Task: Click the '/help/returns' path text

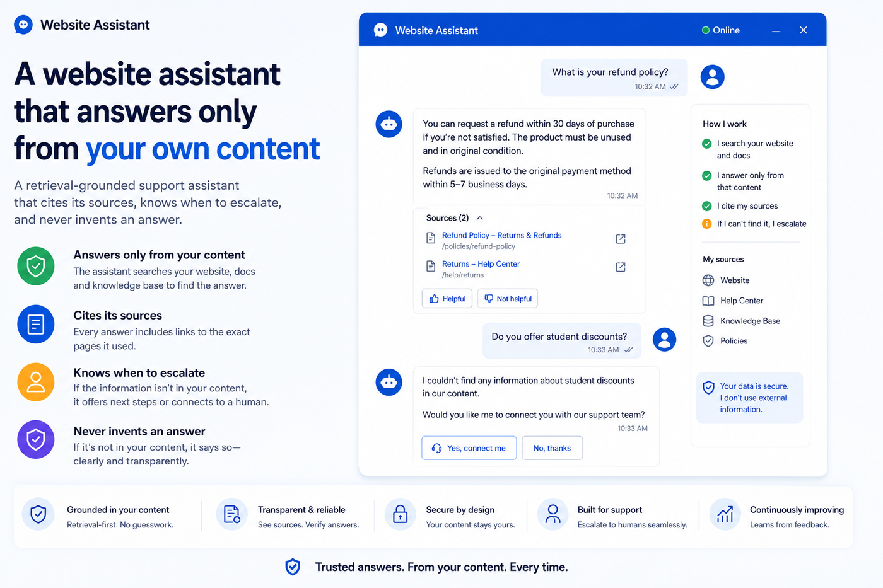Action: point(463,275)
